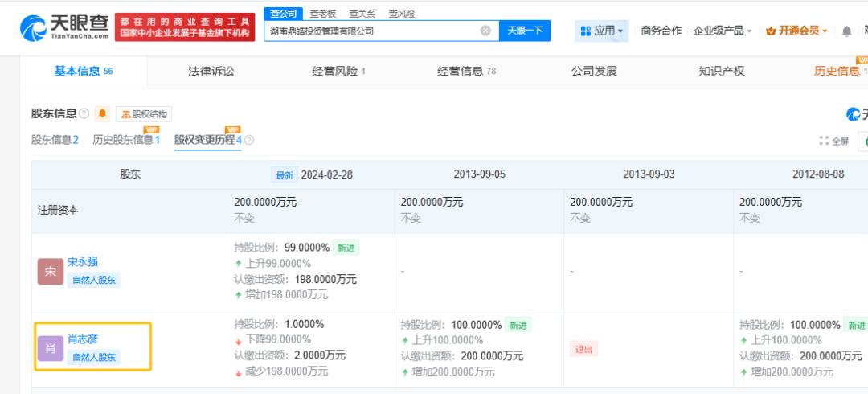Click the 注册资本 row label
This screenshot has width=868, height=394.
[58, 211]
